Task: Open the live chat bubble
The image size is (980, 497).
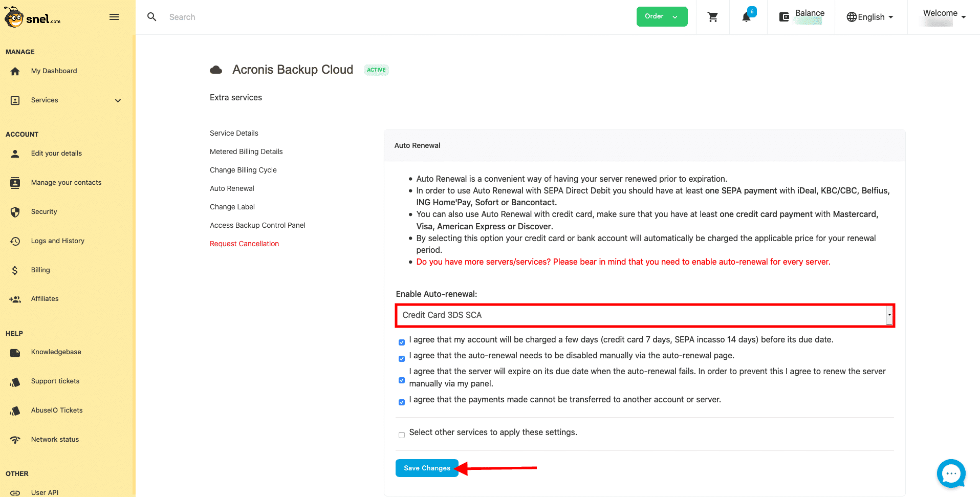Action: tap(951, 473)
